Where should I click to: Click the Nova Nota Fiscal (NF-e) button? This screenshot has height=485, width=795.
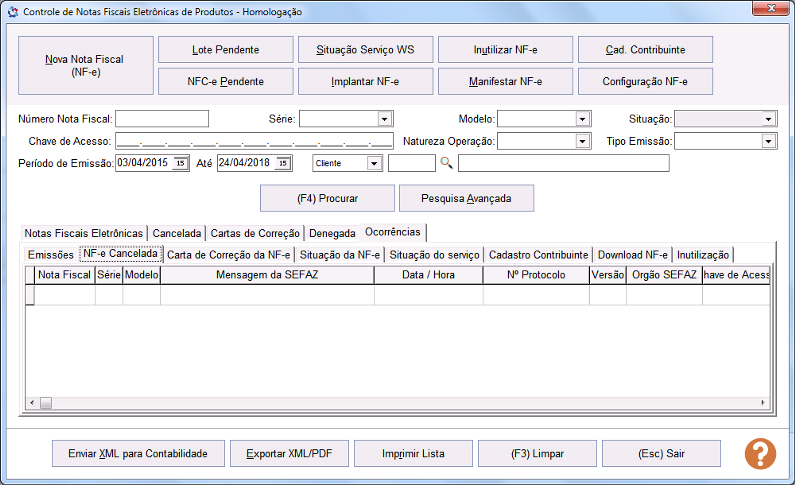(x=85, y=66)
